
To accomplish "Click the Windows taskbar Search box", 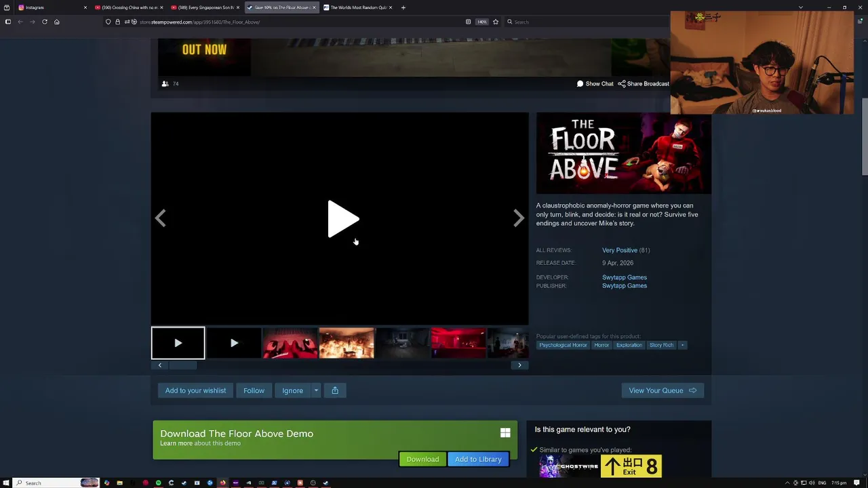I will click(x=57, y=483).
